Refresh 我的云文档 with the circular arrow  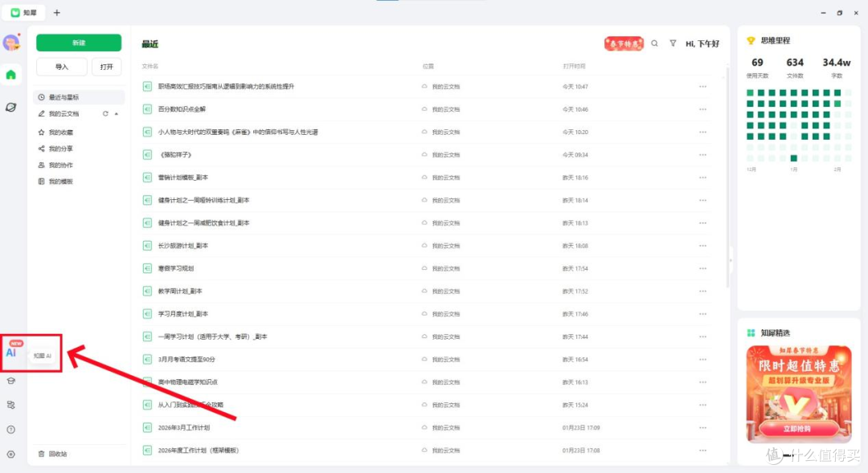[x=105, y=113]
